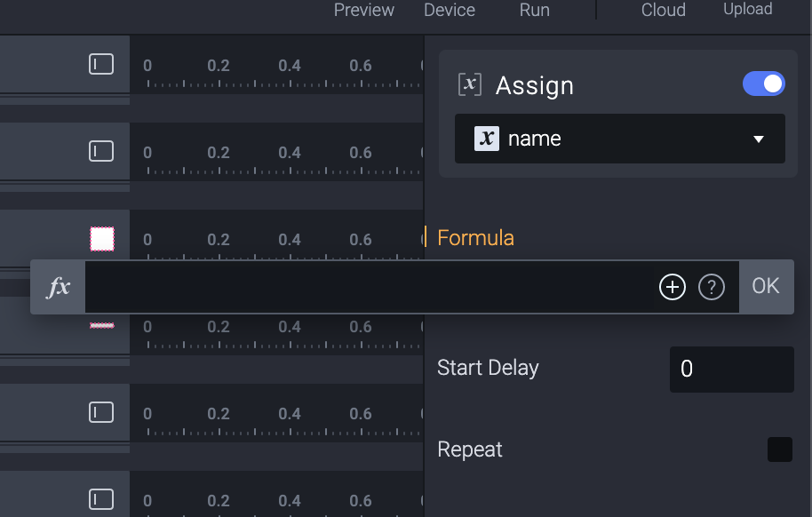The height and width of the screenshot is (517, 812).
Task: Open the Device menu
Action: tap(450, 11)
